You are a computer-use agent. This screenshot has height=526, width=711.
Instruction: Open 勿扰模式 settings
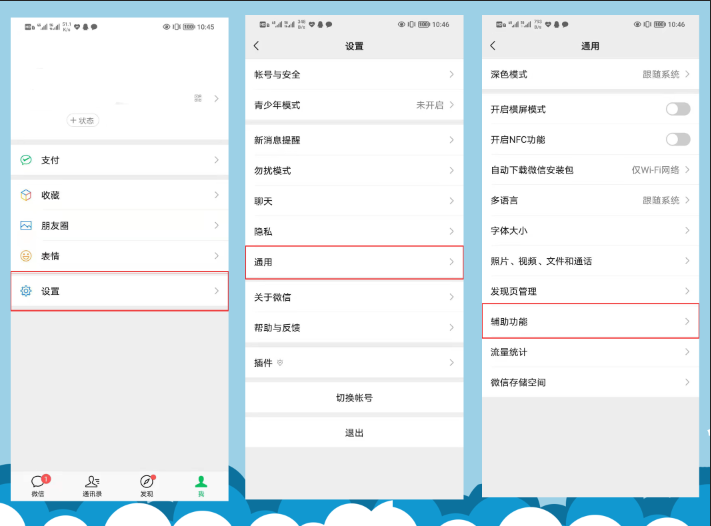[x=354, y=170]
